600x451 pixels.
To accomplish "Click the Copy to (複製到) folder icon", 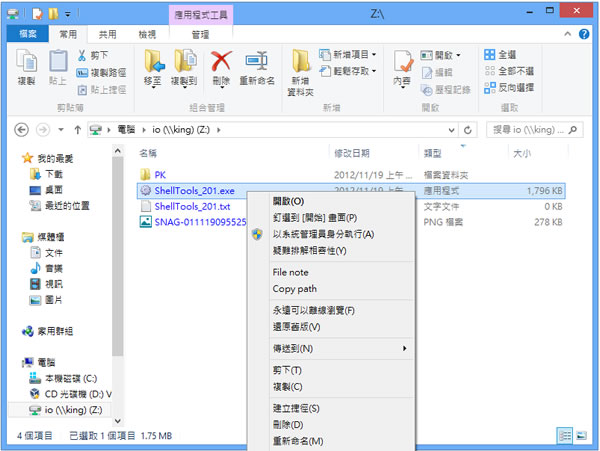I will (185, 61).
